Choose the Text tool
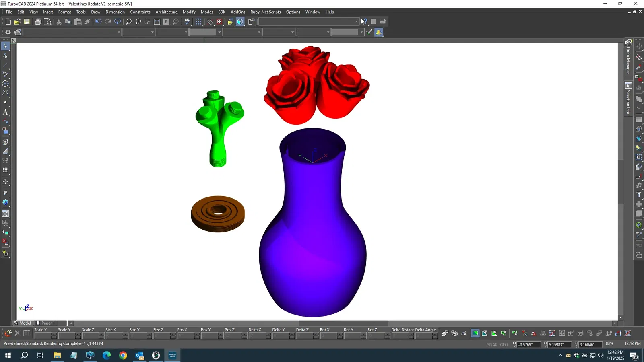Image resolution: width=644 pixels, height=362 pixels. coord(5,112)
